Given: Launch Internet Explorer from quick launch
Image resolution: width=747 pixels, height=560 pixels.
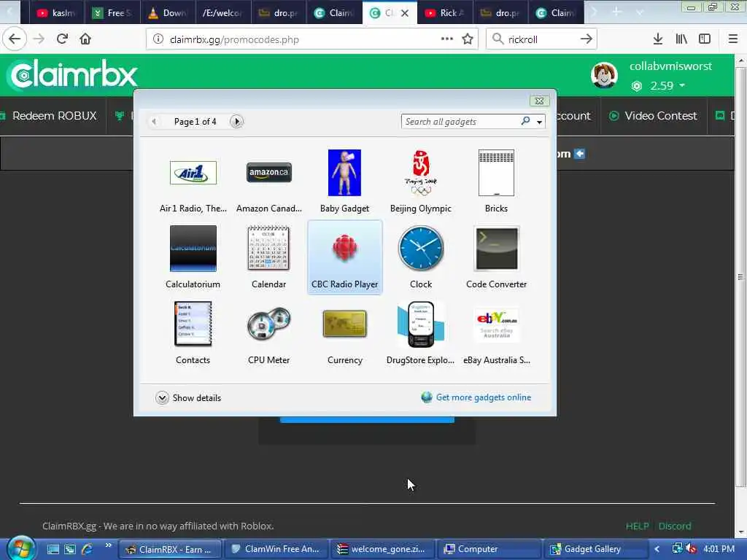Looking at the screenshot, I should (88, 549).
